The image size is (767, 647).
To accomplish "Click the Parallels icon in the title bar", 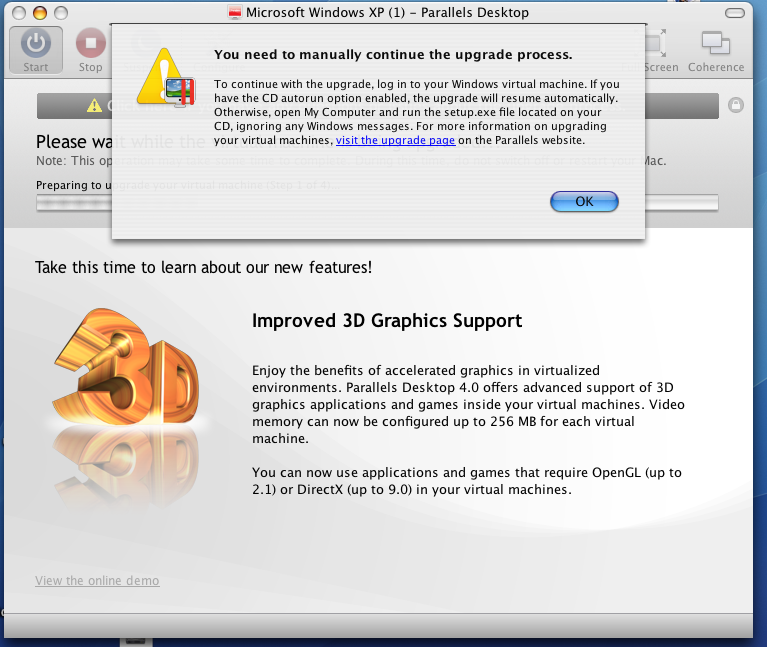I will click(x=235, y=12).
